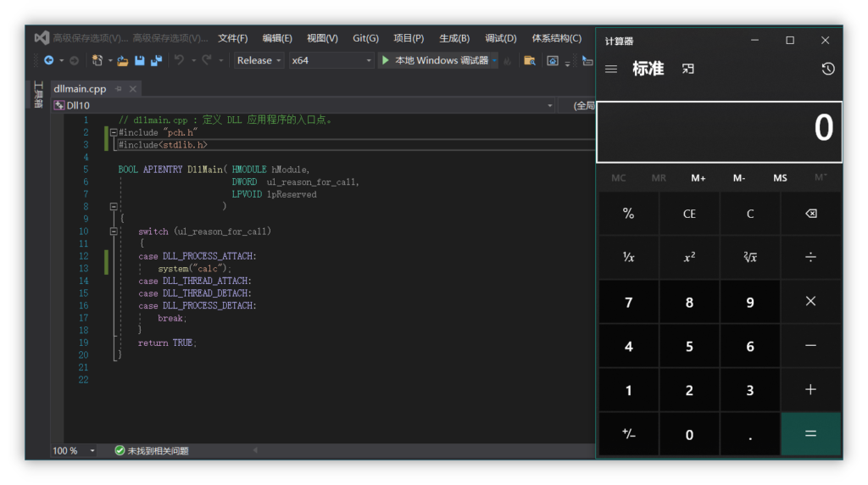The width and height of the screenshot is (868, 485).
Task: Open the 项目(P) menu
Action: [x=409, y=38]
